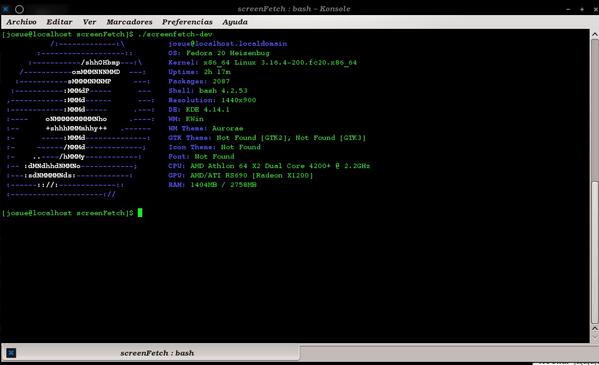Click the DE: KDE 4.14.1 line
599x365 pixels.
click(x=199, y=109)
